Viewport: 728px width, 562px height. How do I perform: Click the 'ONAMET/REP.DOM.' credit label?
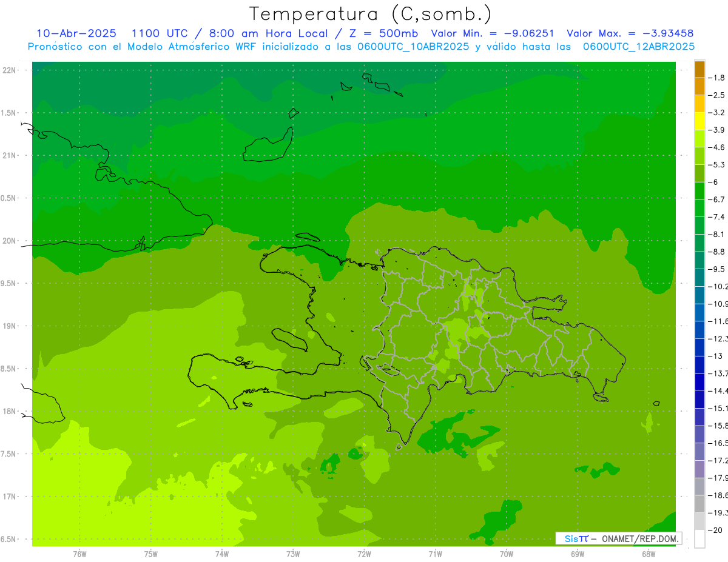639,538
